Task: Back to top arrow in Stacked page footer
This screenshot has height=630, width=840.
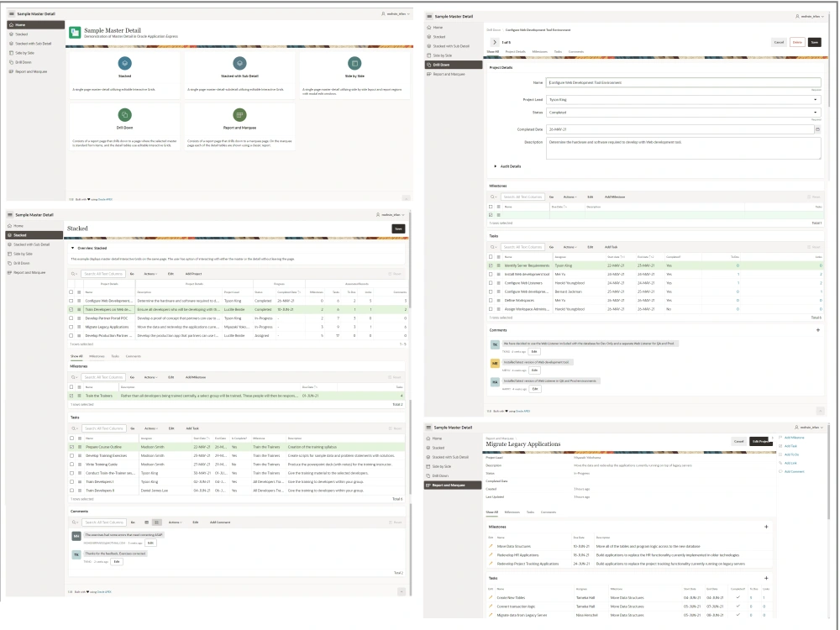Action: (x=402, y=591)
